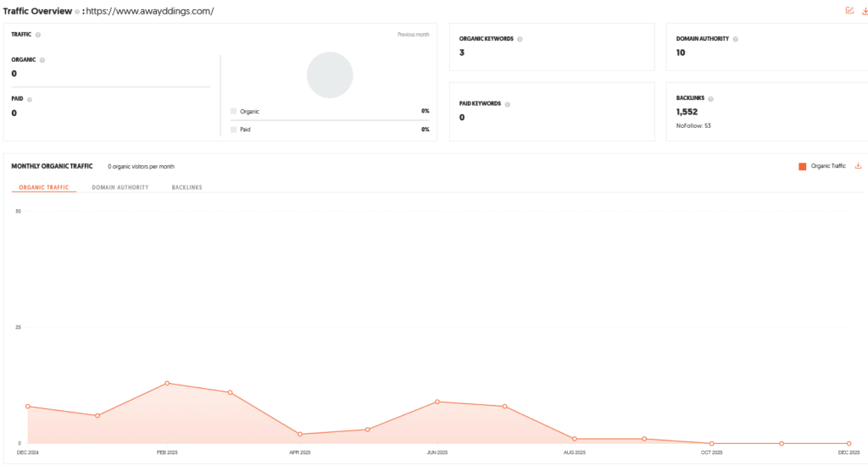Click the info icon beside the Traffic heading
This screenshot has width=868, height=466.
(38, 35)
